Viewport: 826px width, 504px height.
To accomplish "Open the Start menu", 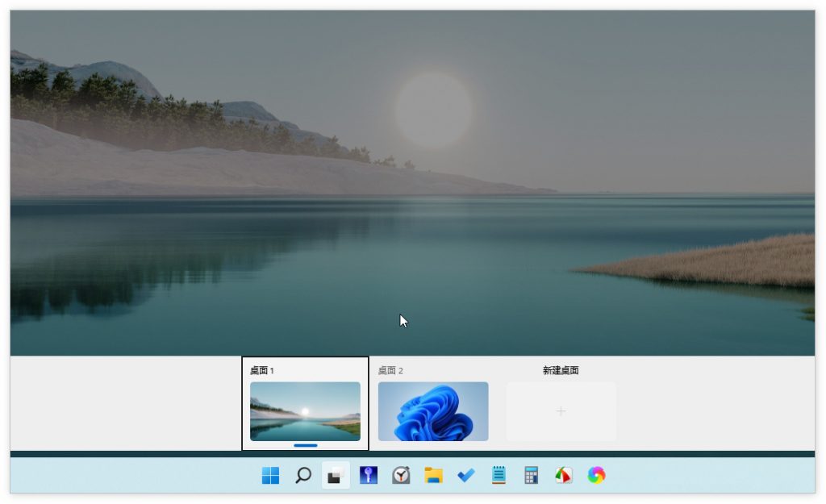I will (269, 476).
